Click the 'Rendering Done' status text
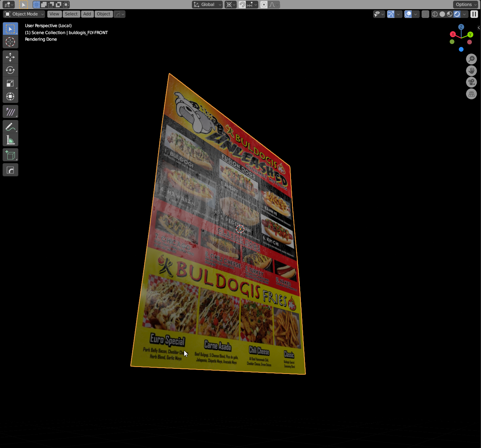481x448 pixels. pos(41,39)
